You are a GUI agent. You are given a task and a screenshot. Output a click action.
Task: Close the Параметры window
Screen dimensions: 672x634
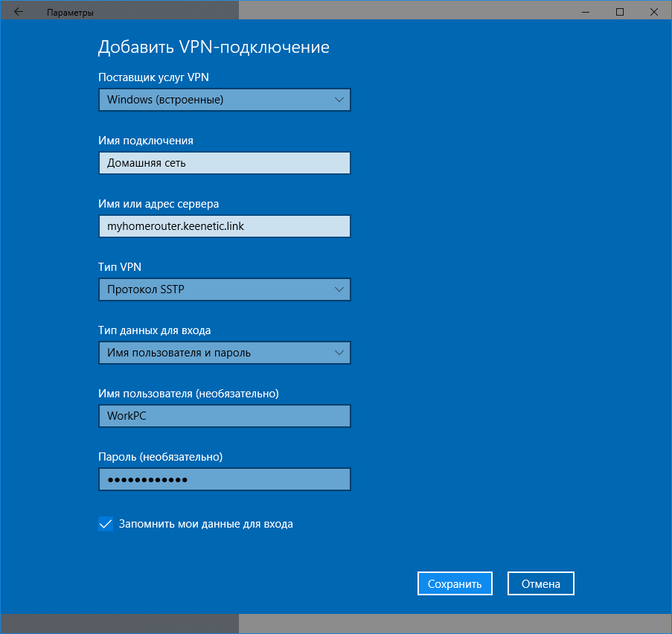click(x=654, y=12)
